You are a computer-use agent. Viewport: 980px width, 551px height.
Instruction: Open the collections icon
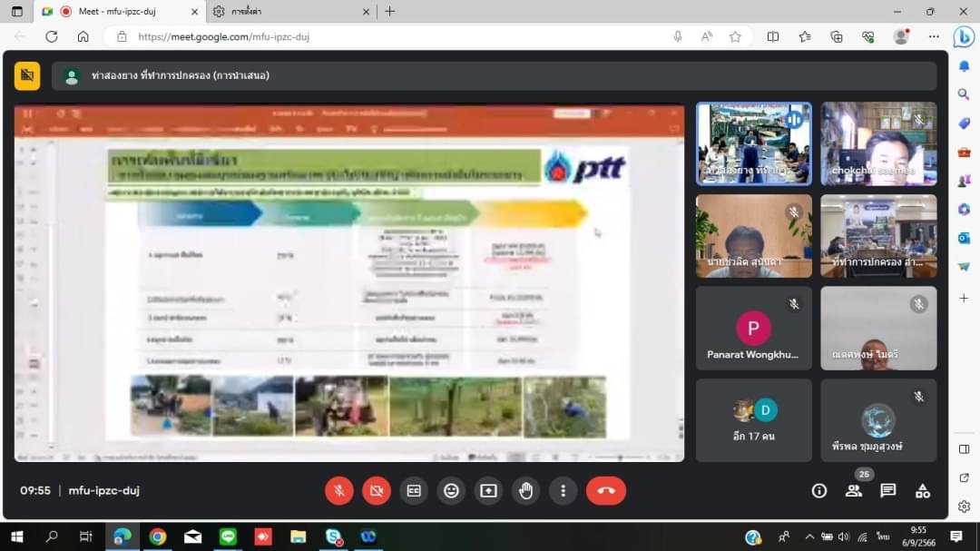pyautogui.click(x=837, y=37)
